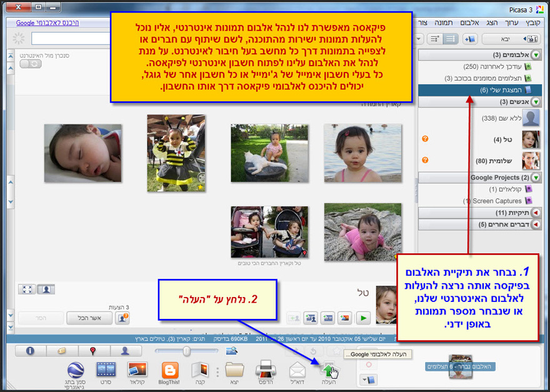The width and height of the screenshot is (550, 392).
Task: Open the תמונה menu
Action: pyautogui.click(x=444, y=23)
